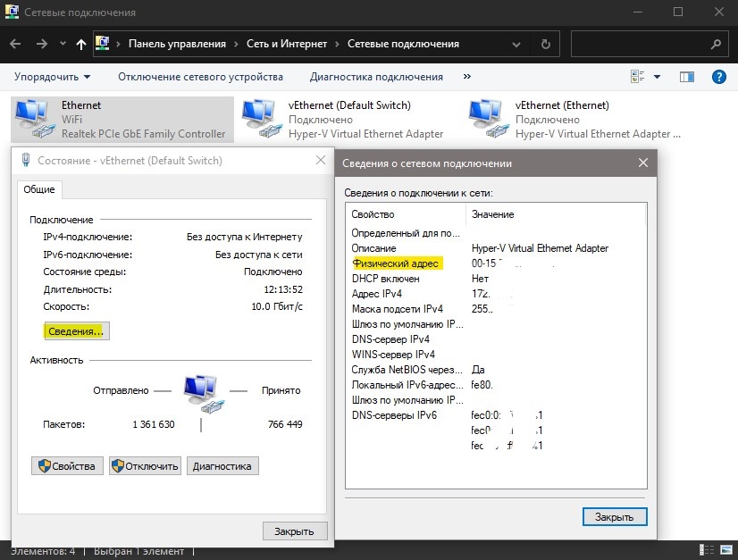Click the change view layout icon

(637, 76)
